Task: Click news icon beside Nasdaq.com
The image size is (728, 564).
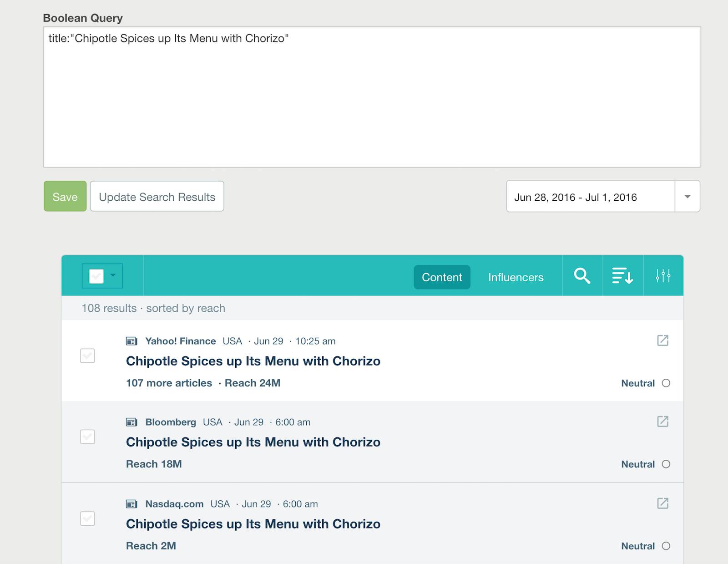Action: pos(131,504)
